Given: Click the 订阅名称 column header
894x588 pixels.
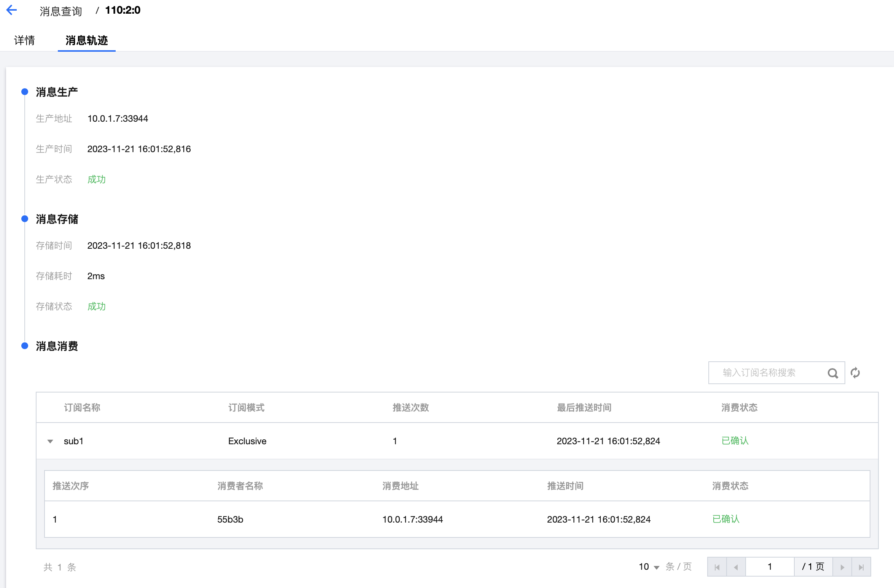Looking at the screenshot, I should tap(82, 407).
